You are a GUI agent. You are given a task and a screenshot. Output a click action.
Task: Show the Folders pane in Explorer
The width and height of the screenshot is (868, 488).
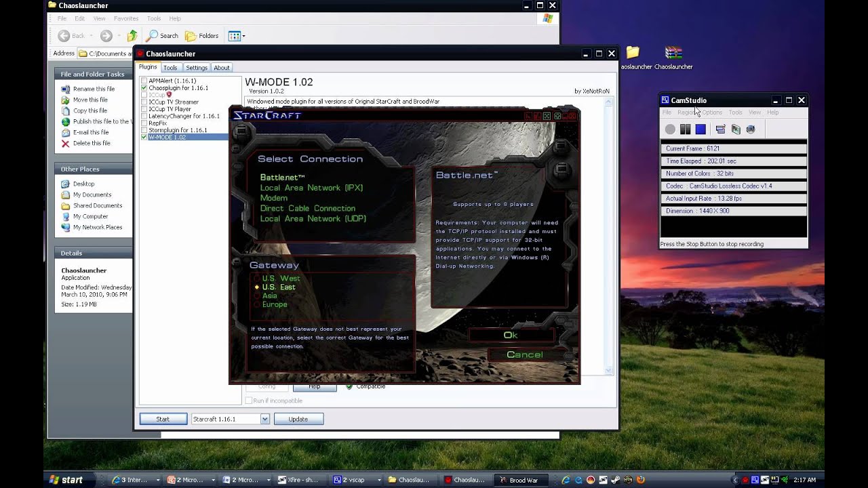(x=202, y=36)
